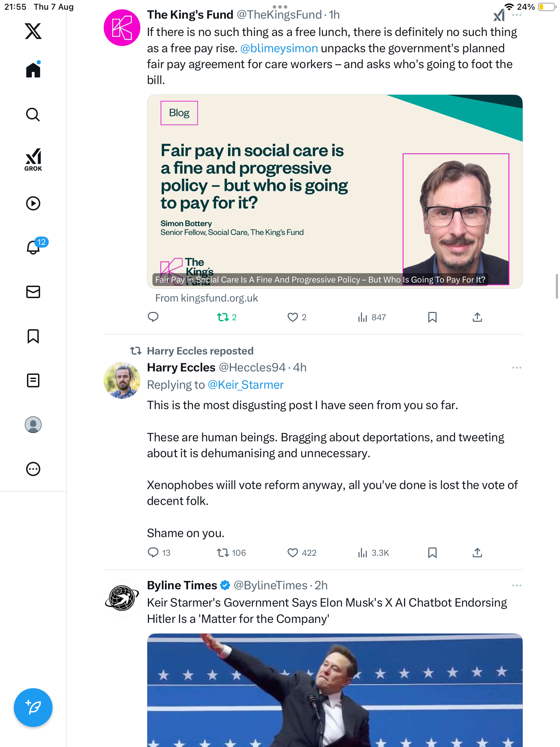Share Harry Eccles' post
Image resolution: width=560 pixels, height=747 pixels.
click(477, 553)
